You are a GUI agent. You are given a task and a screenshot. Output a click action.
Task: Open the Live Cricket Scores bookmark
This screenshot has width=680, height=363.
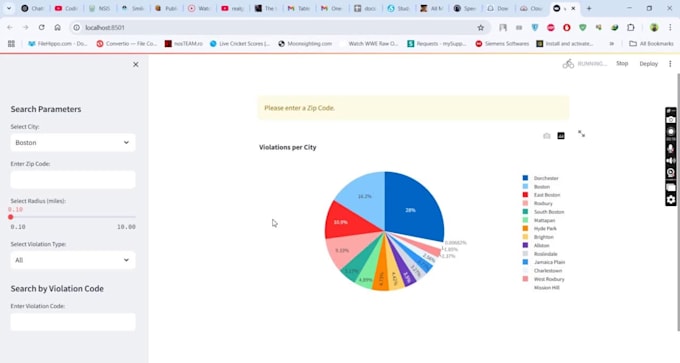[240, 44]
